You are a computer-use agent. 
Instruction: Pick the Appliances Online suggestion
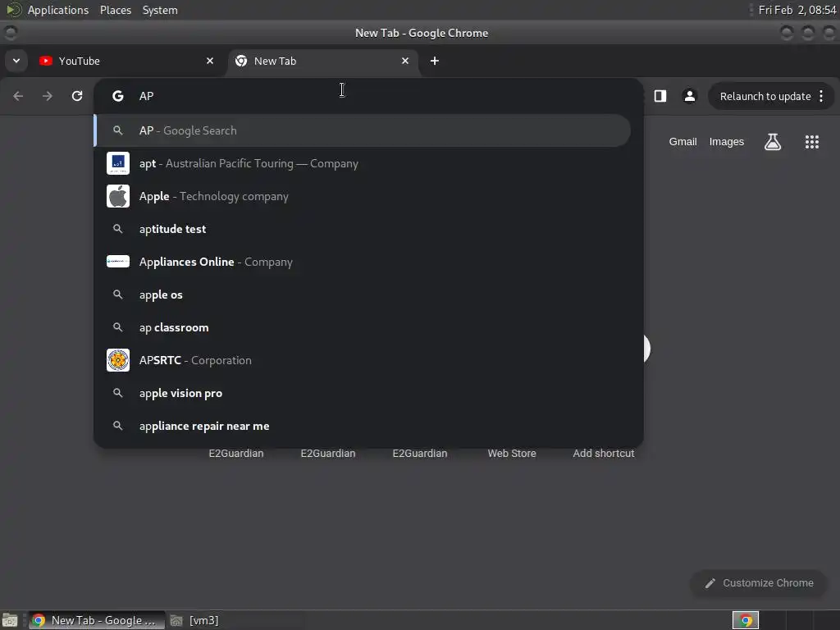[363, 262]
